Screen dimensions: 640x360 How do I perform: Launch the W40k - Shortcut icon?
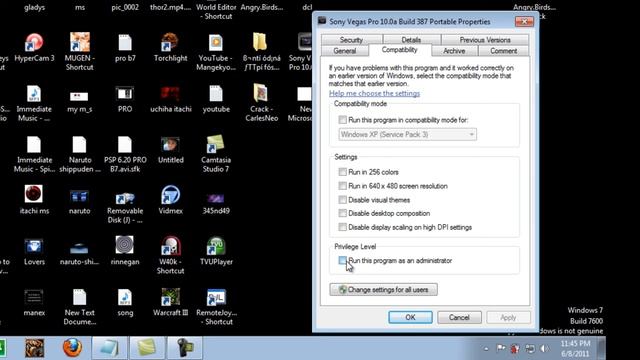click(170, 246)
